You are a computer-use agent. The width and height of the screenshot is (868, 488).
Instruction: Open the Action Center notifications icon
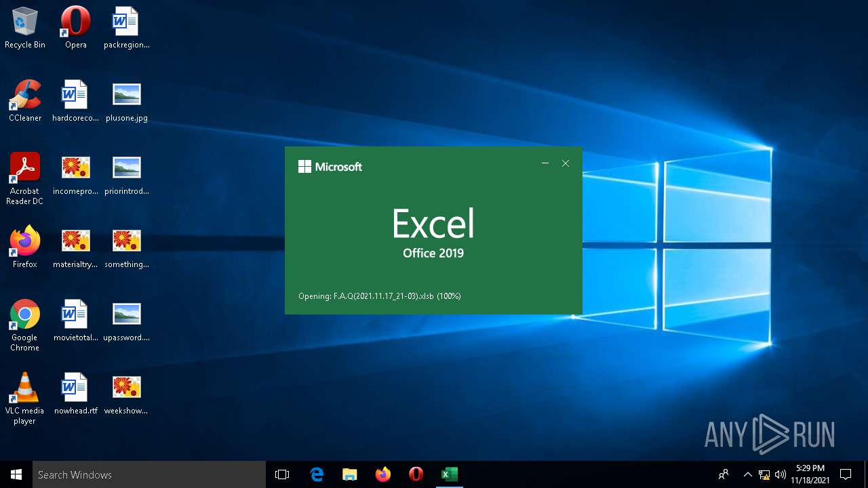coord(846,474)
